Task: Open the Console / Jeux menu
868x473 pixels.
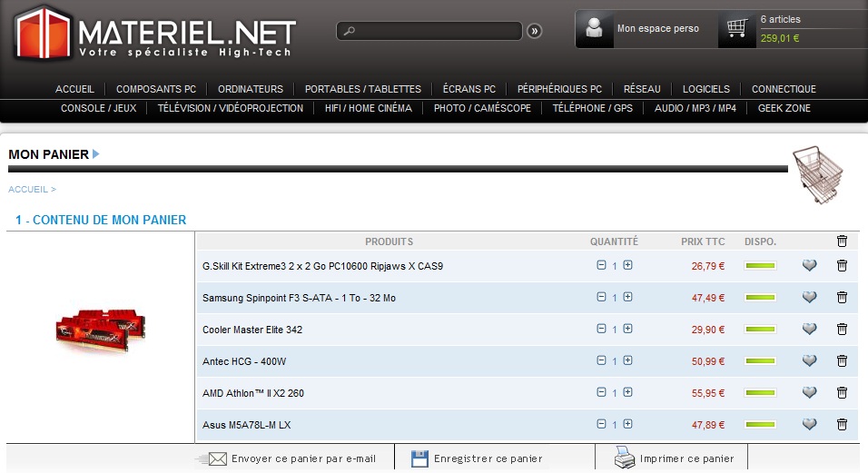Action: [99, 108]
